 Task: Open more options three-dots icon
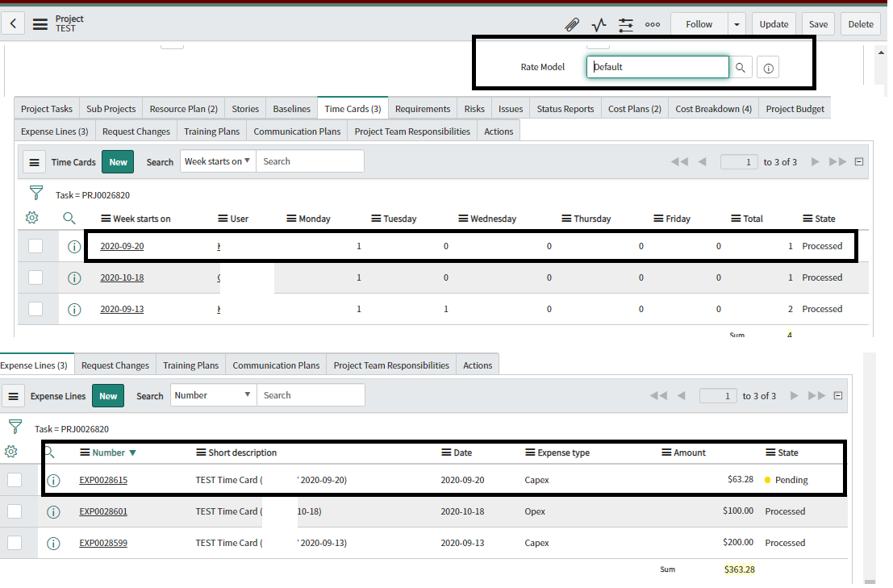tap(652, 24)
